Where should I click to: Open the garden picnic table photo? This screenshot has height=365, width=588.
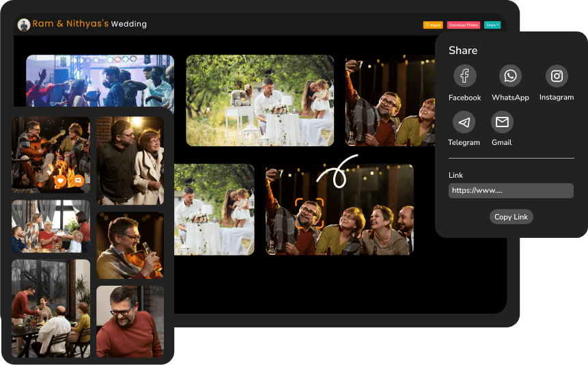coord(260,100)
